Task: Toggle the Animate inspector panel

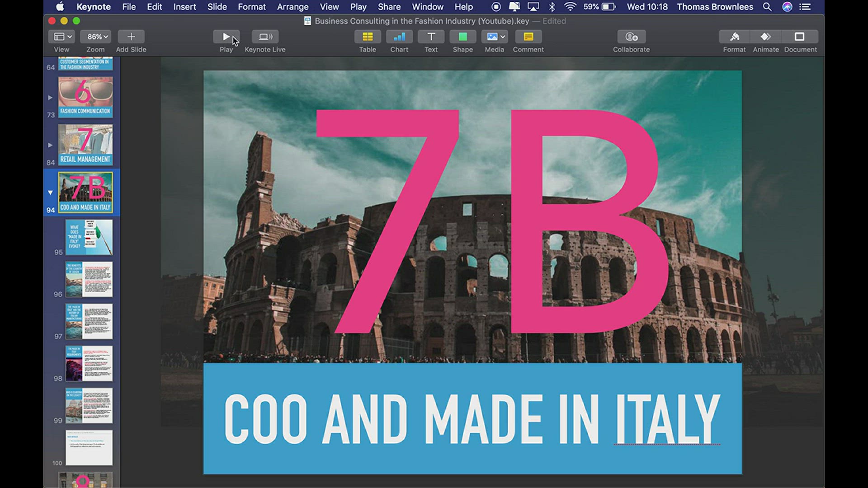Action: [766, 37]
